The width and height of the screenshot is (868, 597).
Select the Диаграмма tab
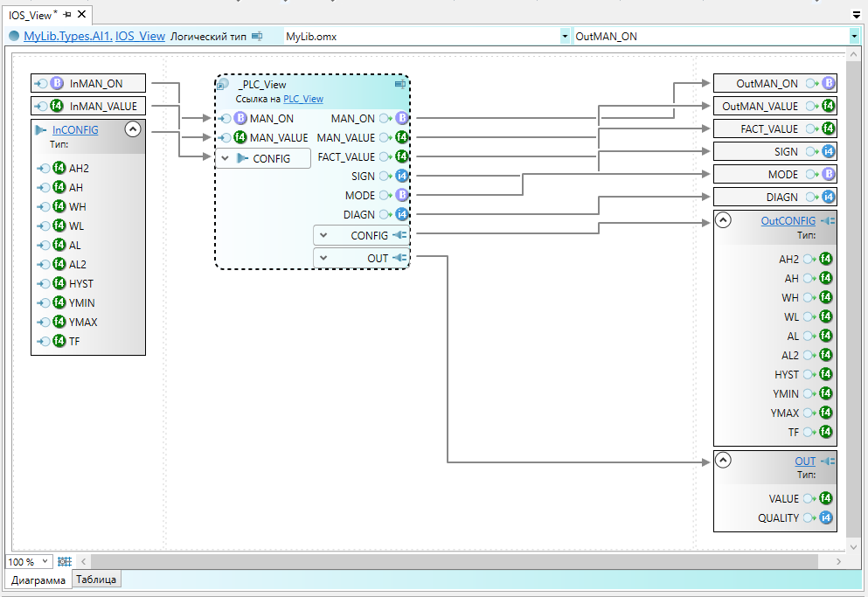tap(38, 580)
